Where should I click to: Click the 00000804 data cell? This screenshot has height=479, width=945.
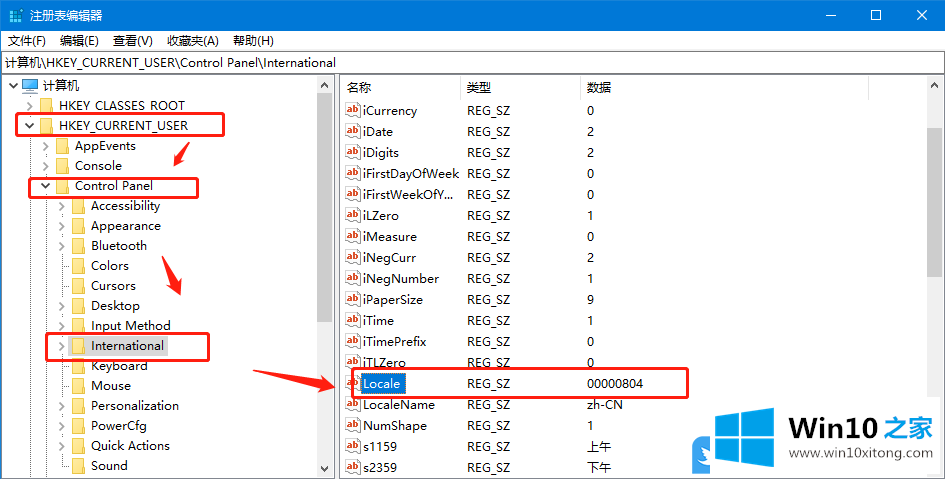[615, 384]
